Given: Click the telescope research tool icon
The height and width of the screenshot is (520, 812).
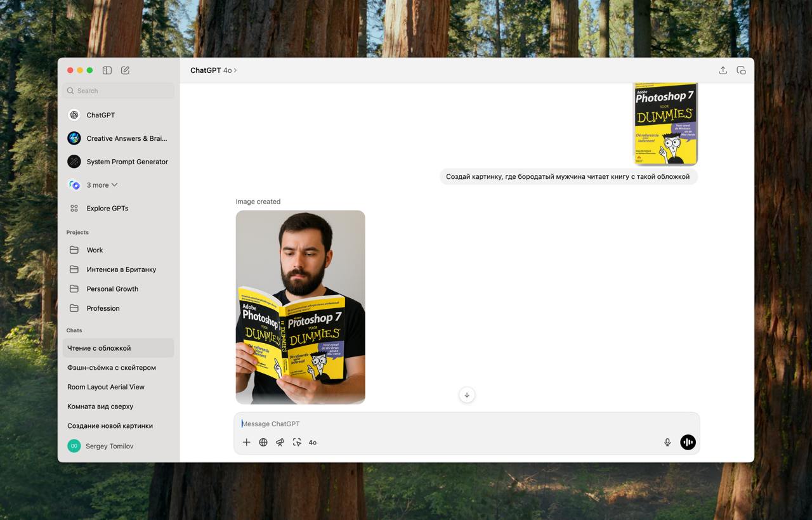Looking at the screenshot, I should coord(280,443).
